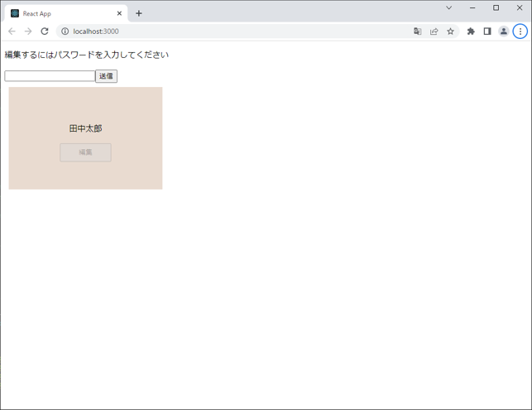
Task: Share this page via share icon
Action: pos(434,31)
